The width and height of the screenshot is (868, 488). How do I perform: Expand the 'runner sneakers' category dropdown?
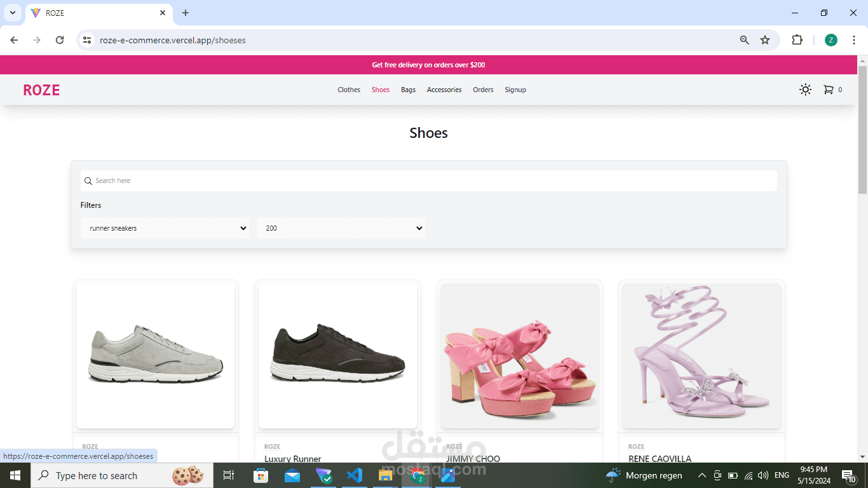(165, 228)
